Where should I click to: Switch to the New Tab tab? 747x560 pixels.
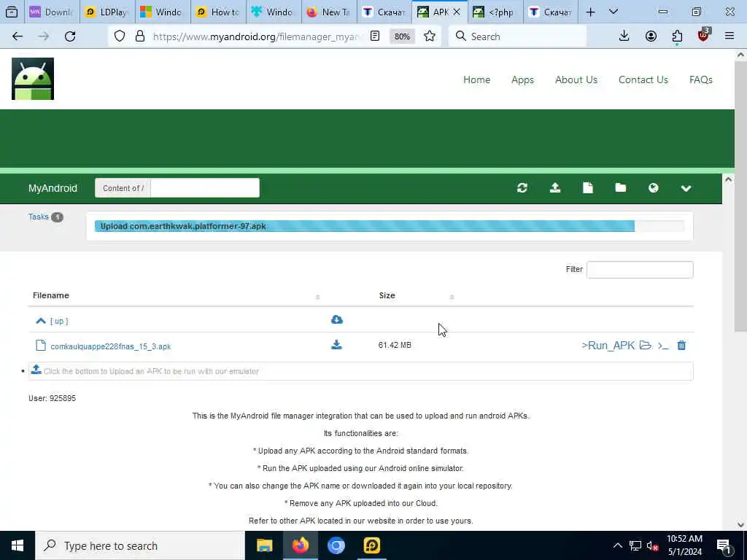[x=329, y=12]
